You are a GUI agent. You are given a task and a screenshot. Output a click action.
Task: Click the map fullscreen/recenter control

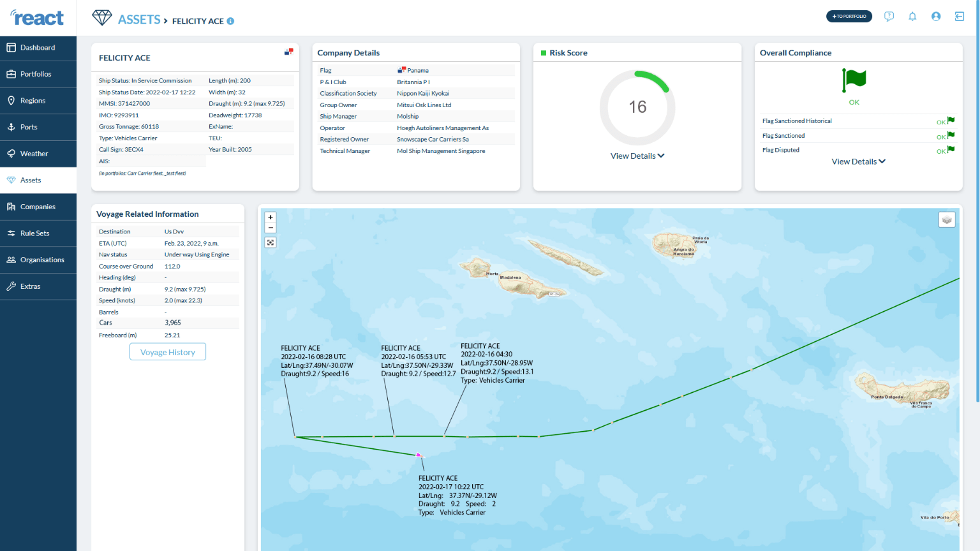click(x=271, y=242)
